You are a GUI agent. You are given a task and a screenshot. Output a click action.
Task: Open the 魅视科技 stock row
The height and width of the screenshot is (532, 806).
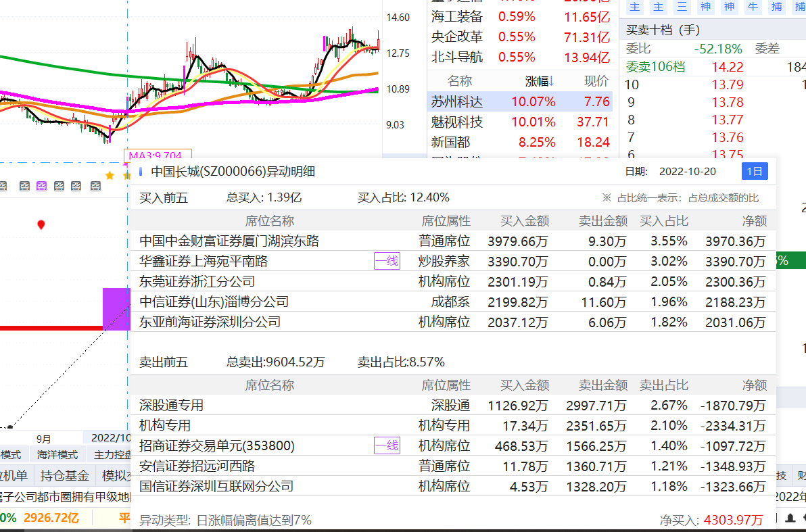click(x=520, y=122)
